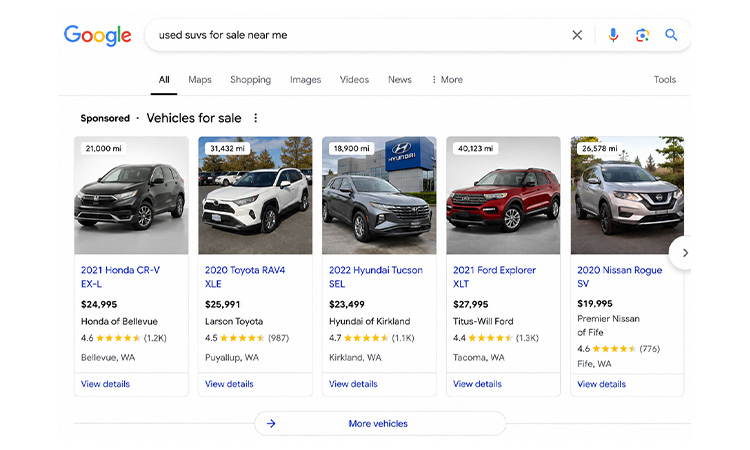This screenshot has height=450, width=750.
Task: Click the Larson Toyota dealer name
Action: tap(234, 321)
